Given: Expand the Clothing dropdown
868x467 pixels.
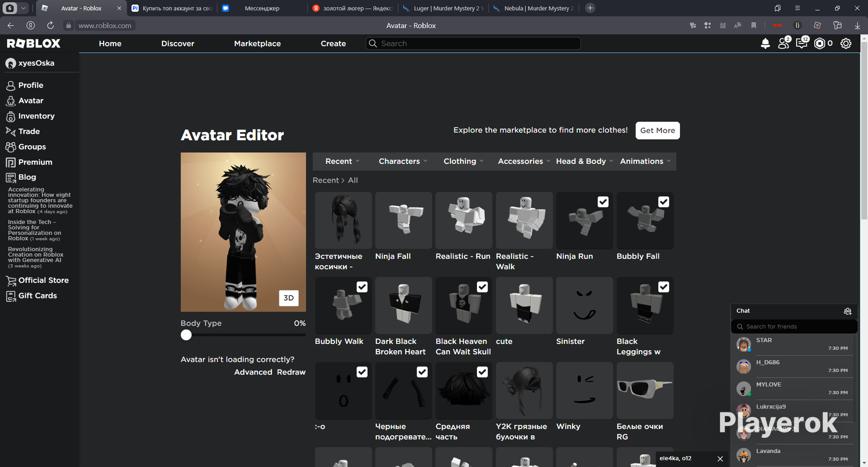Looking at the screenshot, I should coord(463,161).
